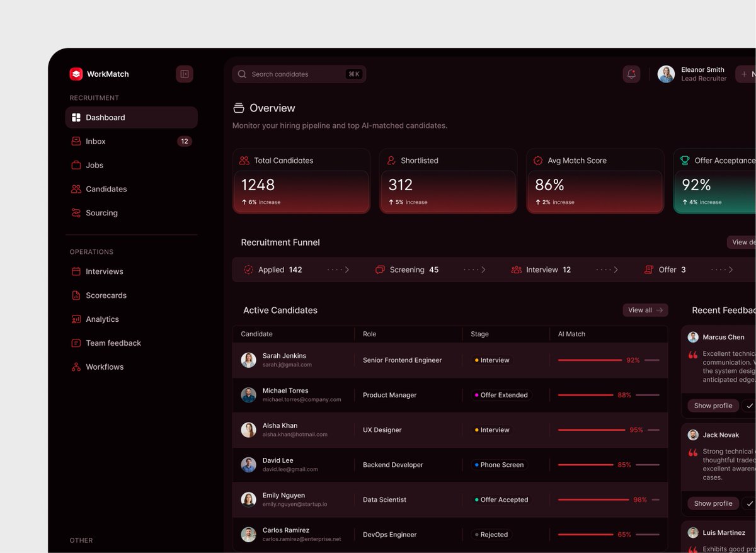The height and width of the screenshot is (553, 756).
Task: Click the Screening stage icon in funnel
Action: click(x=380, y=270)
